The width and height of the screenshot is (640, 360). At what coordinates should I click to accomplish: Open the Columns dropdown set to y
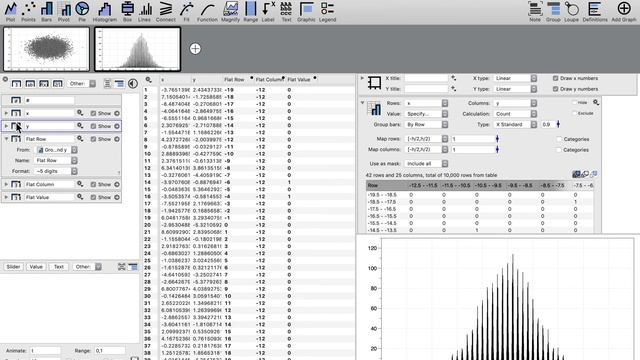515,103
